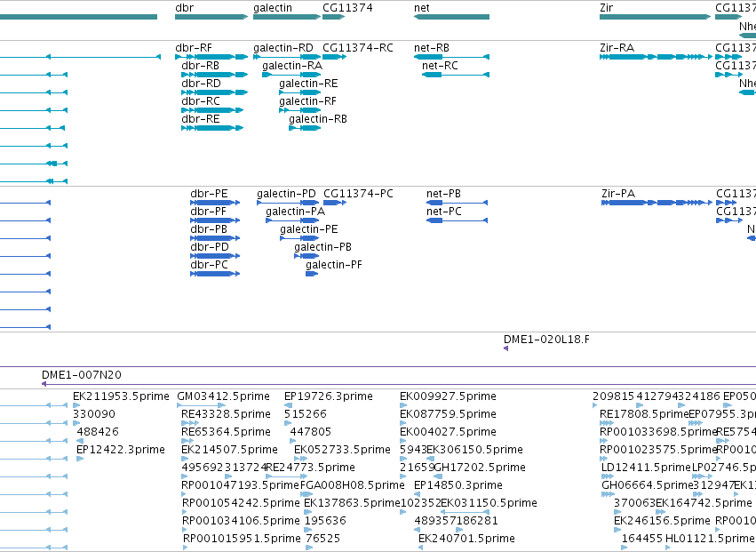756x552 pixels.
Task: Select EST EK137863.5prime
Action: 307,512
